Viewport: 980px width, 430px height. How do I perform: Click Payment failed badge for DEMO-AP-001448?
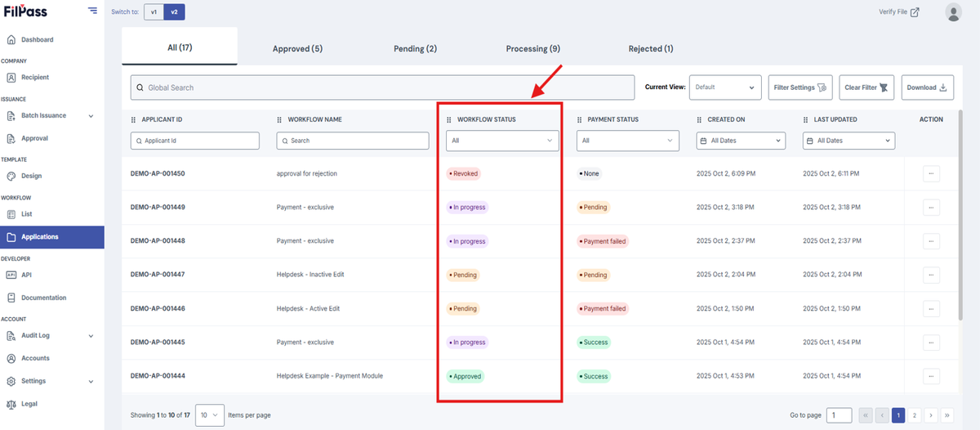point(603,241)
